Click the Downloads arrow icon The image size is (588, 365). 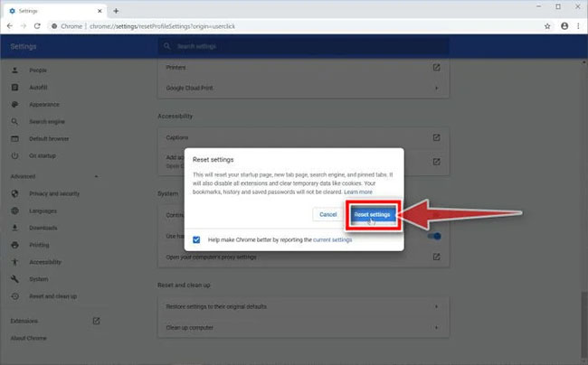point(14,228)
